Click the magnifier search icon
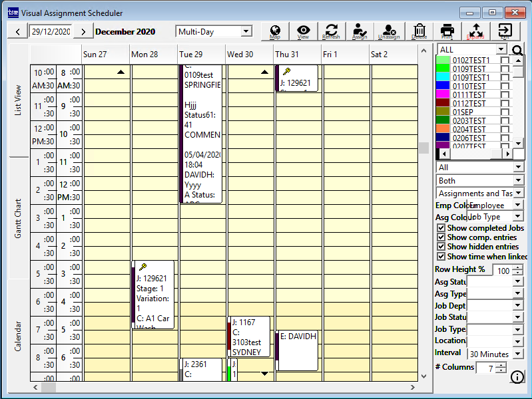Image resolution: width=532 pixels, height=399 pixels. tap(517, 50)
